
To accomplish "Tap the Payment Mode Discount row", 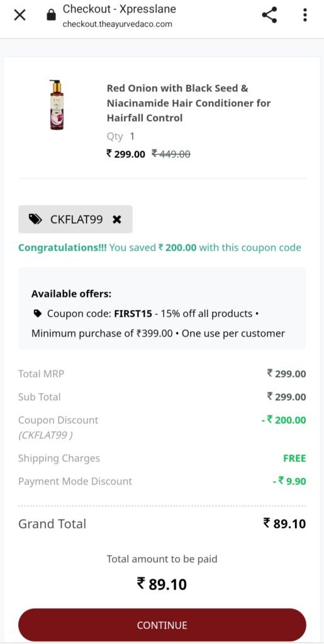I will point(162,481).
